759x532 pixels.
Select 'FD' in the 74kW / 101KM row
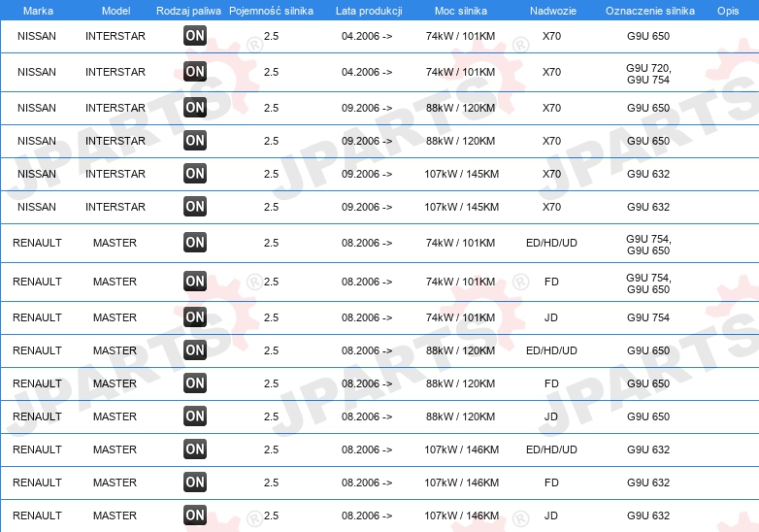551,282
